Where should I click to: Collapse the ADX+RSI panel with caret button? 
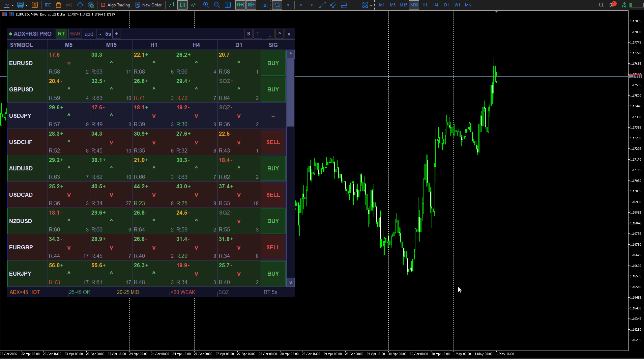click(x=280, y=34)
